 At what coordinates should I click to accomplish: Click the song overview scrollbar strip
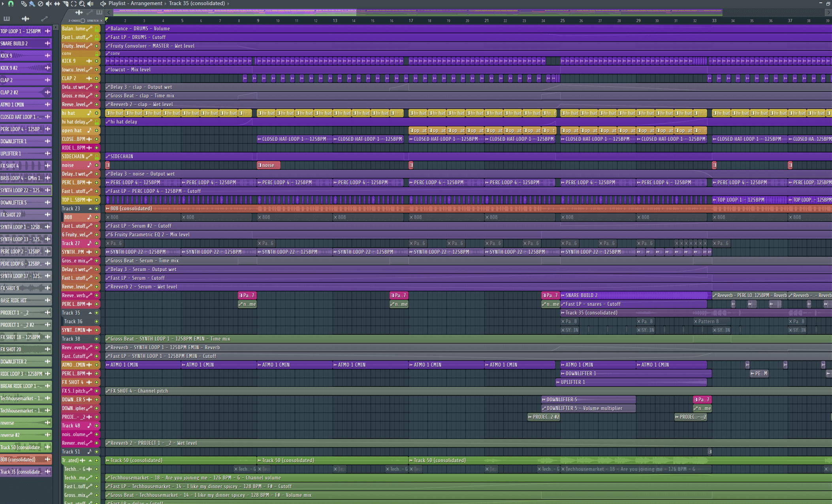[418, 13]
